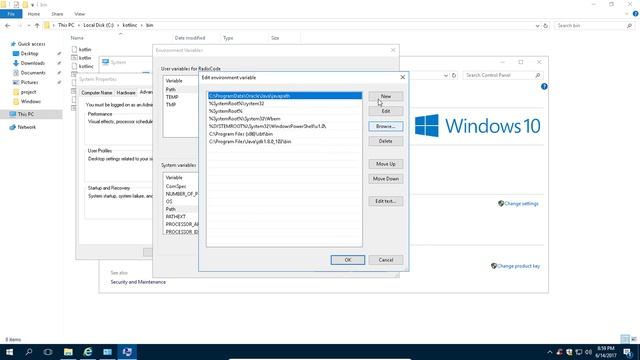Click the Move Up button
This screenshot has width=640, height=360.
(385, 164)
